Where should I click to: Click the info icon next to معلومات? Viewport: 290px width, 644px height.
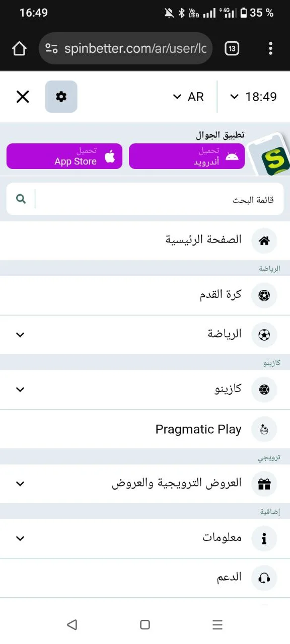[264, 538]
